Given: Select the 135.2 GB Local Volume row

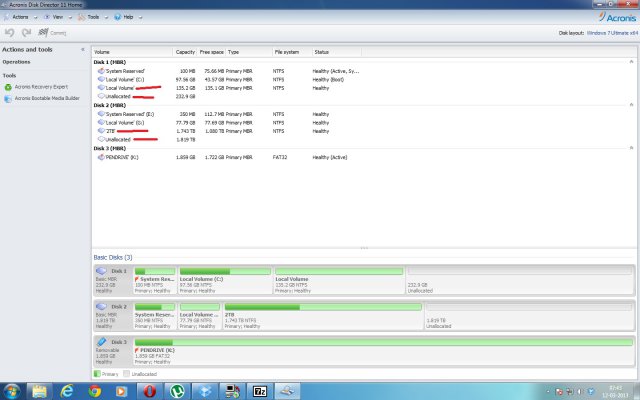Looking at the screenshot, I should 229,88.
